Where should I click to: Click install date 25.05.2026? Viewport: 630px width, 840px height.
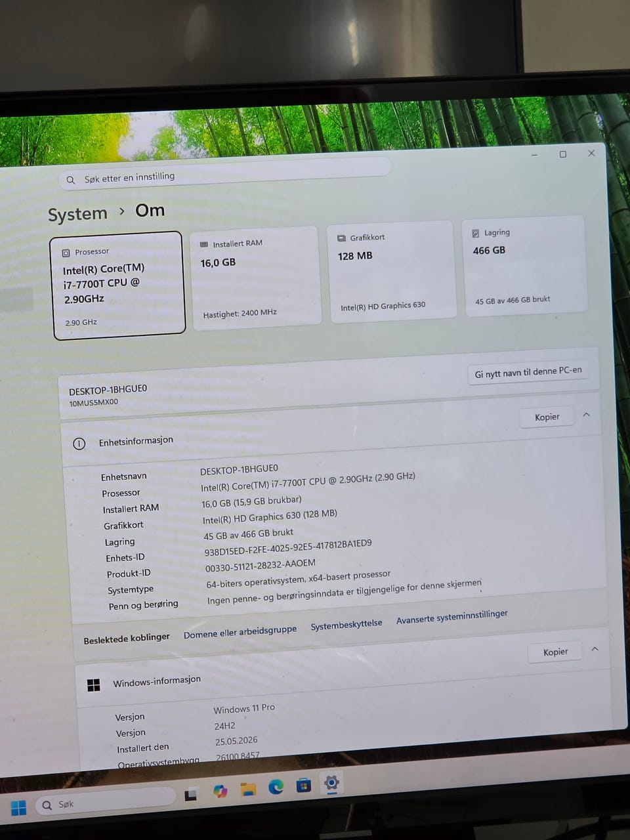pos(236,741)
